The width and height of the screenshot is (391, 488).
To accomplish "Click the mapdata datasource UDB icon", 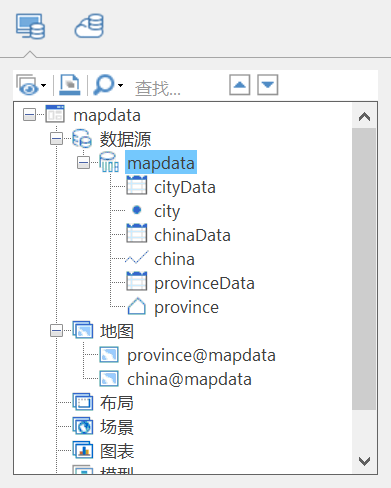I will tap(109, 162).
